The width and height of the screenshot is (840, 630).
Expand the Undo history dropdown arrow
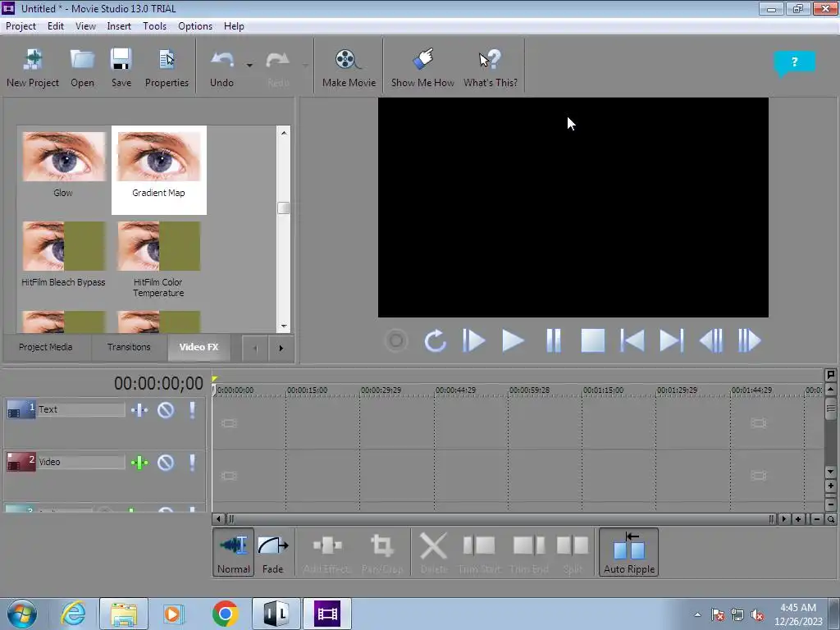pos(249,66)
